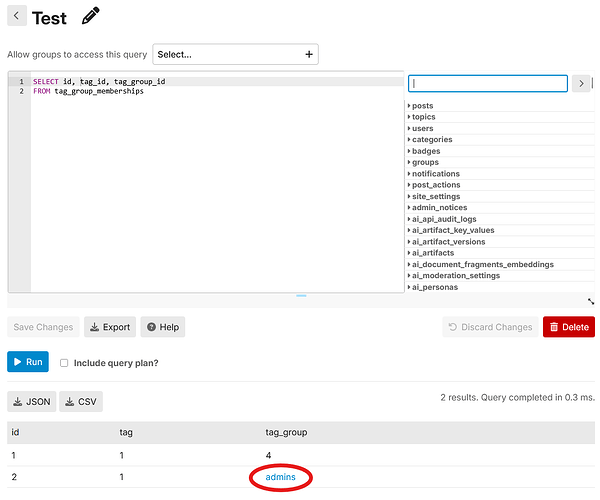Click the tag_group column header
Screen dimensions: 600x500
pos(286,432)
